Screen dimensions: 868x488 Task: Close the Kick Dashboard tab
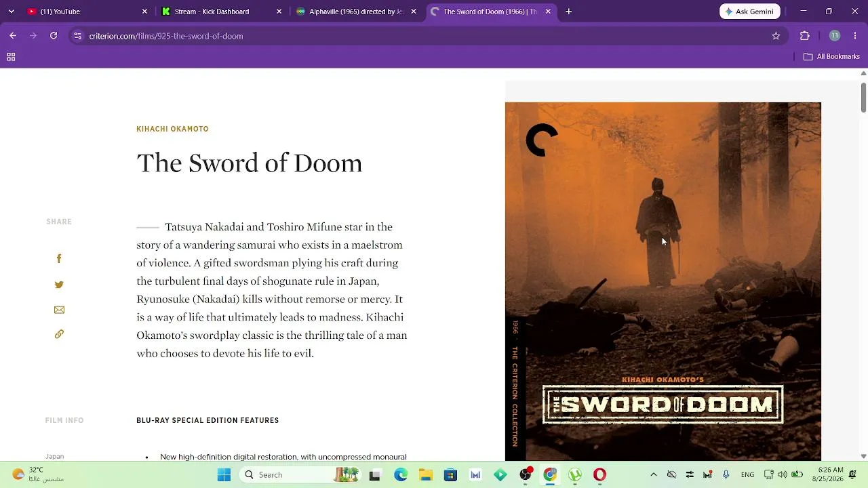coord(279,12)
